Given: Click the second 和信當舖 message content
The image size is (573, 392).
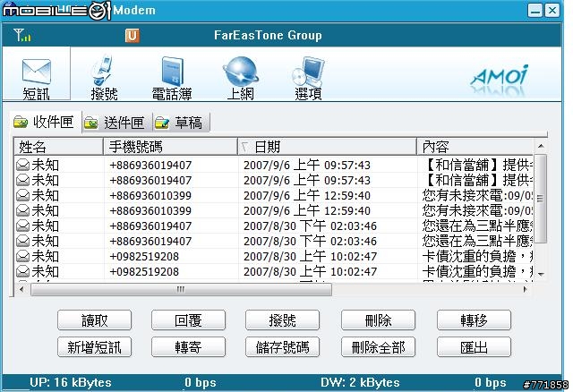Looking at the screenshot, I should click(477, 181).
